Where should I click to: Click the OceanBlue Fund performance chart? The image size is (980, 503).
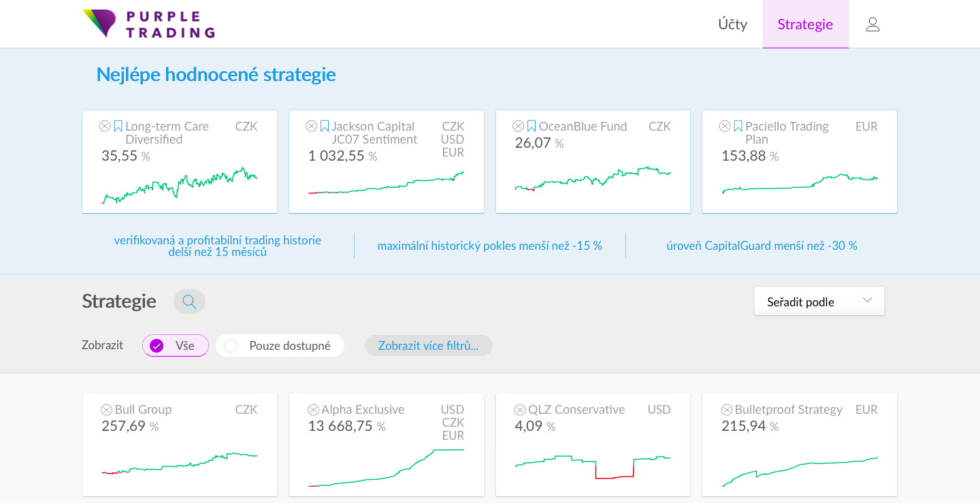[593, 178]
